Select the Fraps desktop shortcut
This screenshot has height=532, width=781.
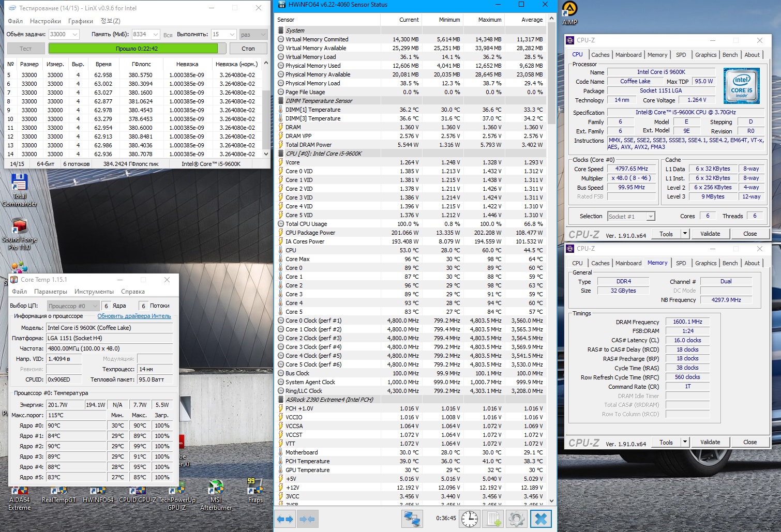click(x=256, y=491)
